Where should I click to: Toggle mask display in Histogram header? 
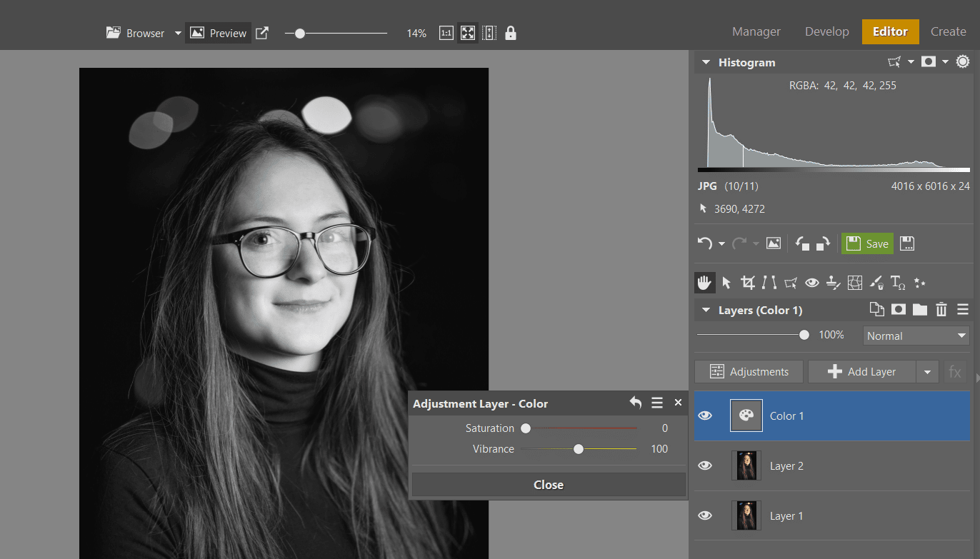929,62
